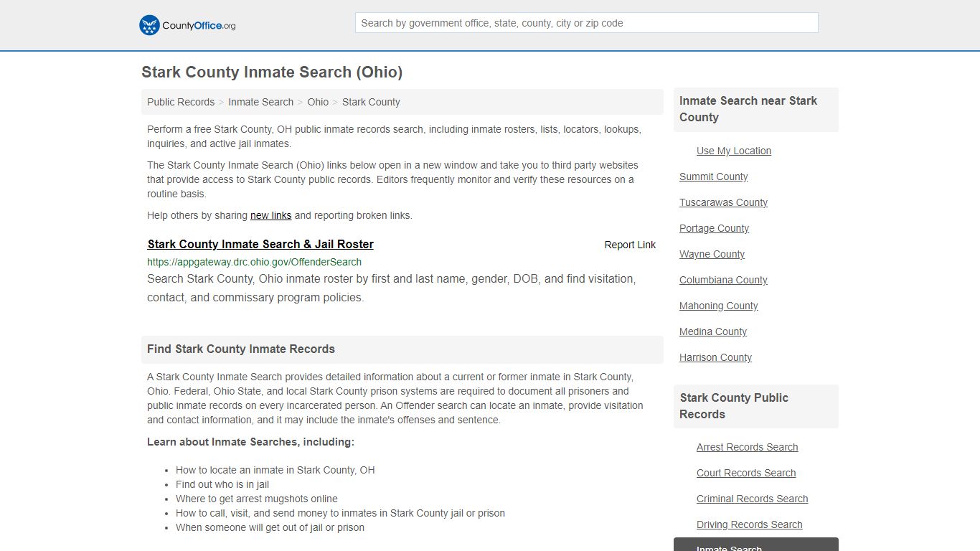
Task: Select Stark County breadcrumb
Action: click(371, 102)
